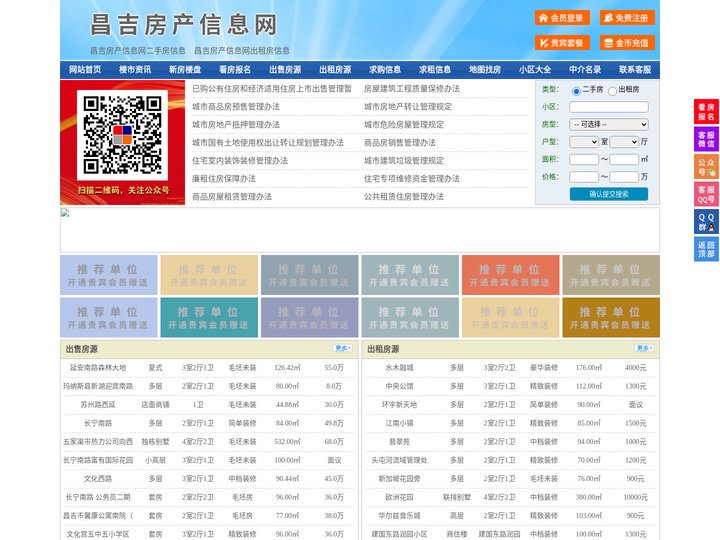Open the 苏州路西延 sale listing
The height and width of the screenshot is (540, 720).
point(98,405)
